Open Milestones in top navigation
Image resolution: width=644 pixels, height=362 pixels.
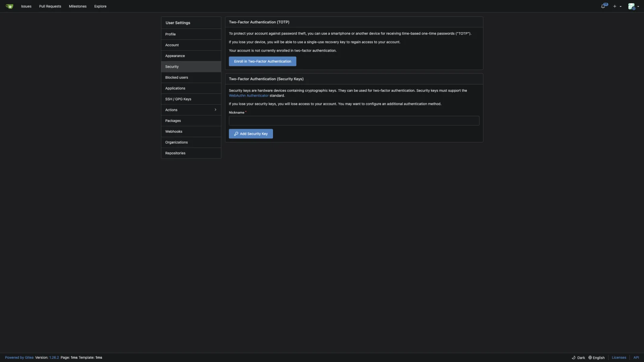(78, 6)
